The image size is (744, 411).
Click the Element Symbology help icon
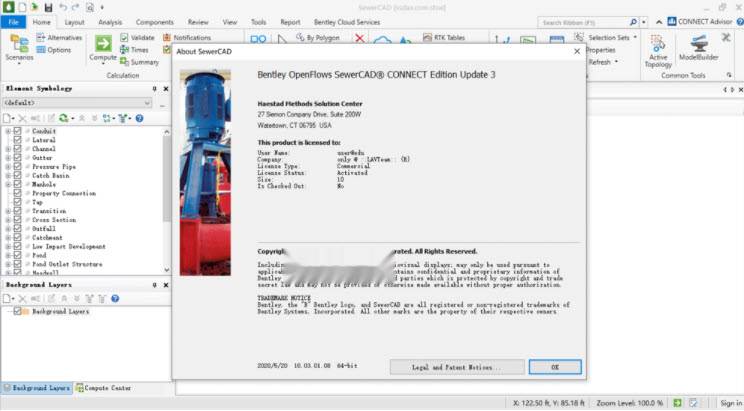point(139,118)
